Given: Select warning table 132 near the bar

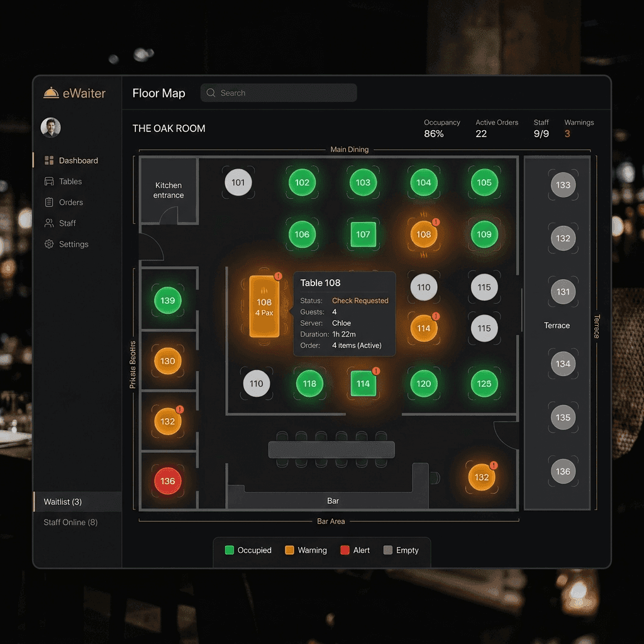Looking at the screenshot, I should (481, 477).
